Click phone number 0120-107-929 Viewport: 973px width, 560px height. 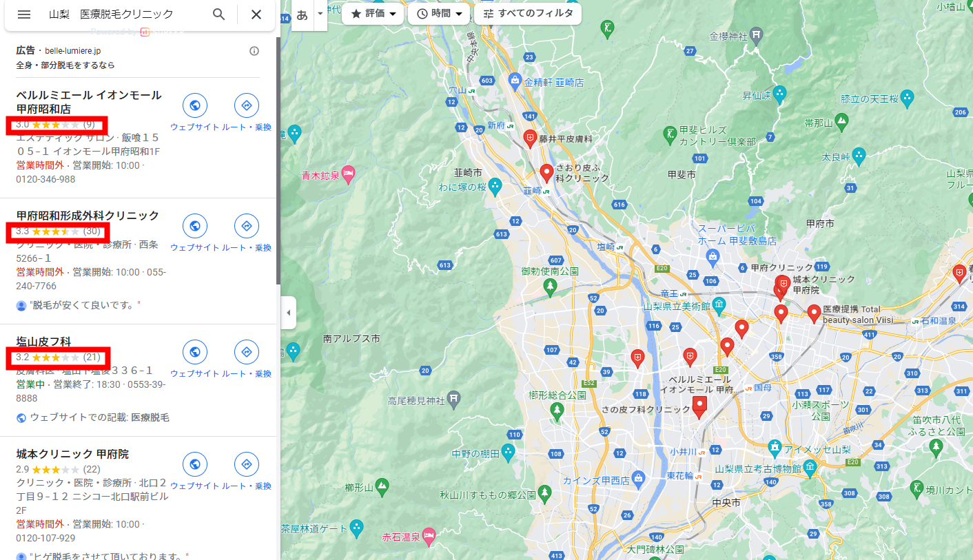coord(45,538)
